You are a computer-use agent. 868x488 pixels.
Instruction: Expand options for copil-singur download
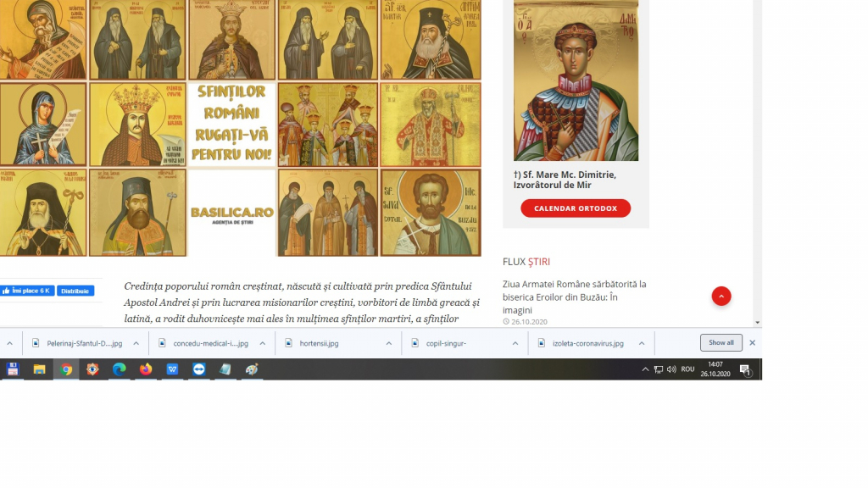(515, 344)
